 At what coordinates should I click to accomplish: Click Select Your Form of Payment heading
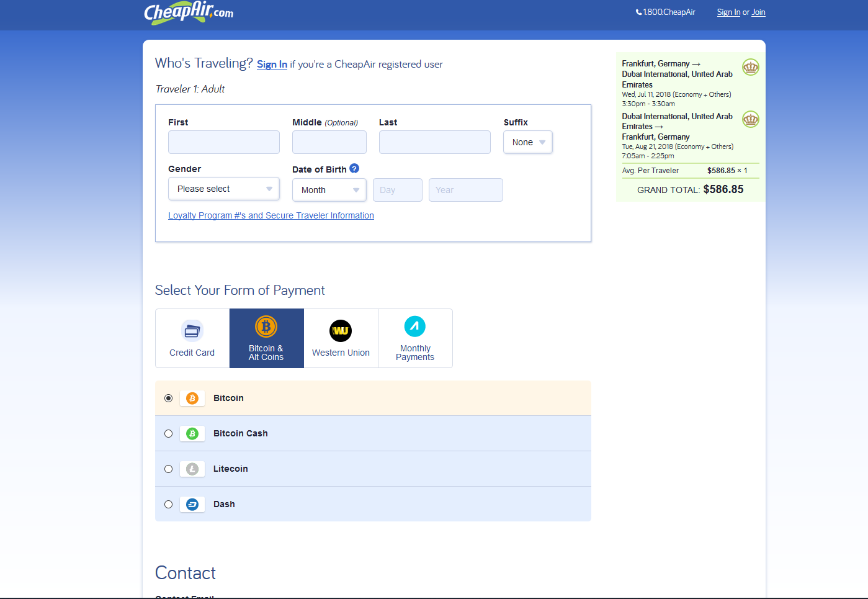tap(240, 290)
